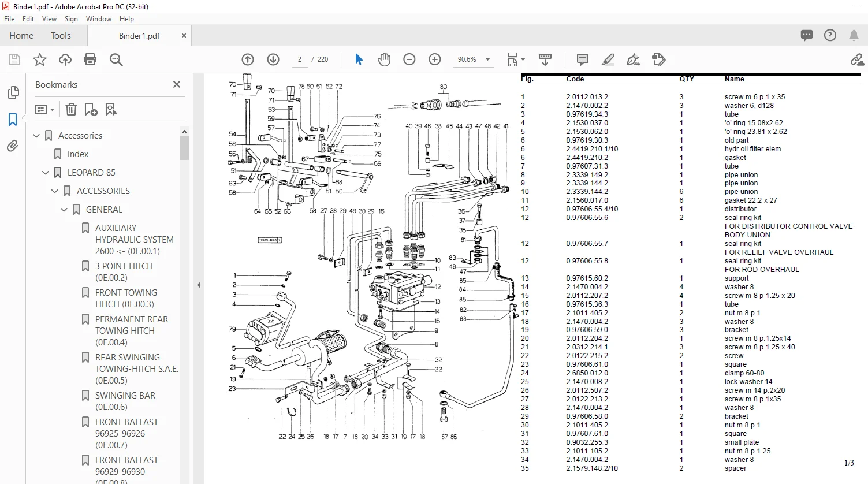Open the SWINGING BAR bookmark
868x484 pixels.
[x=125, y=401]
